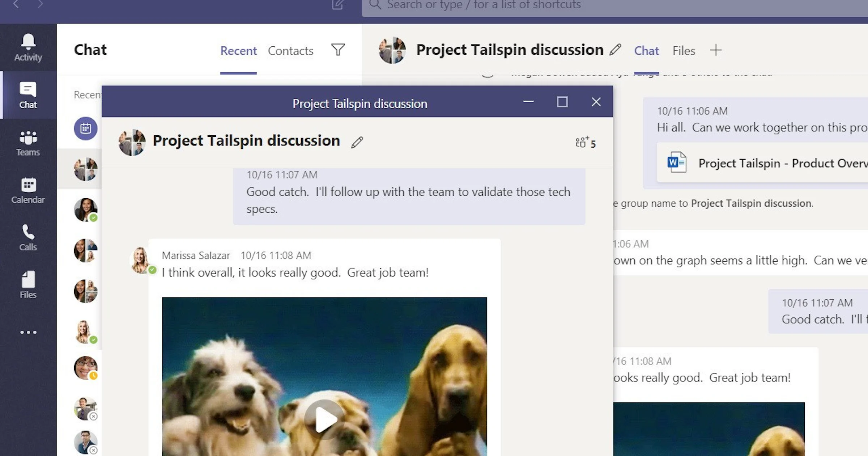Go forward with the right arrow in the title bar
Image resolution: width=868 pixels, height=456 pixels.
[x=40, y=4]
